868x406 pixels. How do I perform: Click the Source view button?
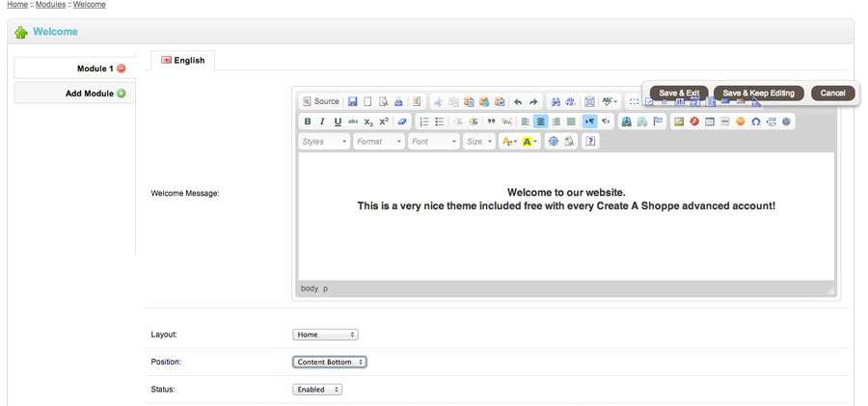[x=321, y=102]
